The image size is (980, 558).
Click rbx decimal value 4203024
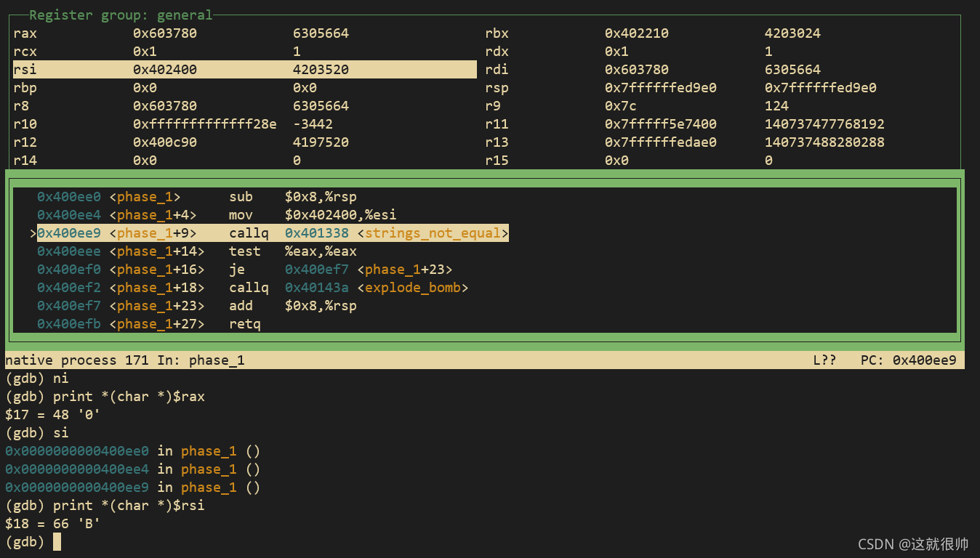pos(792,33)
